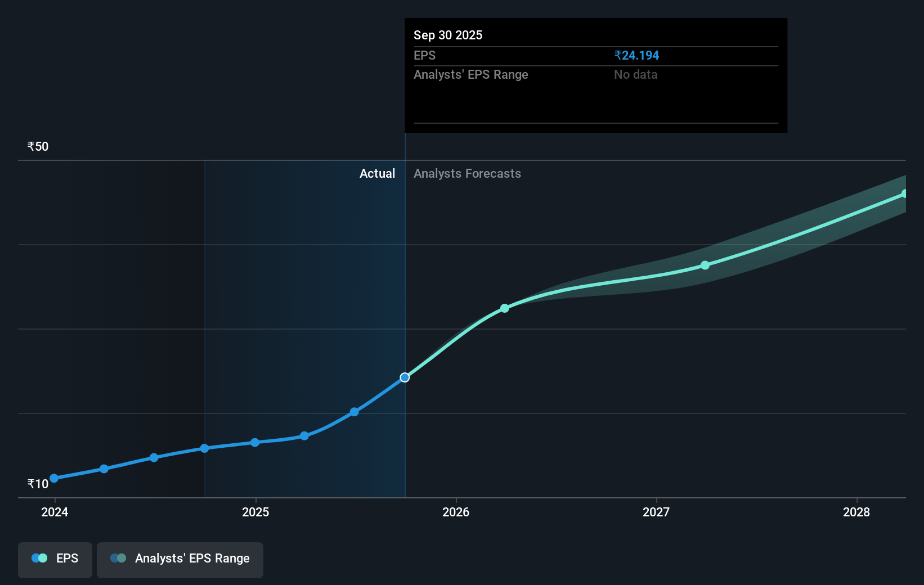Click the Sep 30 2025 tooltip heading
The image size is (924, 585).
pyautogui.click(x=447, y=35)
